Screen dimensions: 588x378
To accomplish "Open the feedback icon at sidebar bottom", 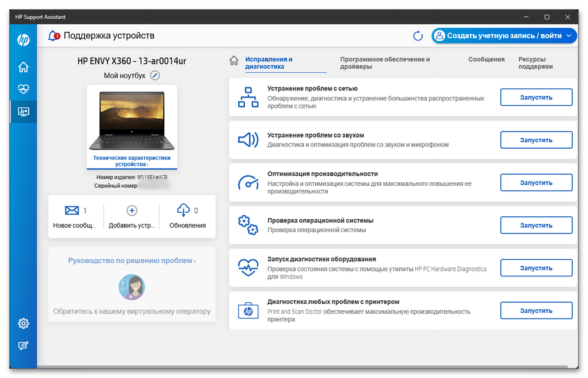I will [24, 345].
